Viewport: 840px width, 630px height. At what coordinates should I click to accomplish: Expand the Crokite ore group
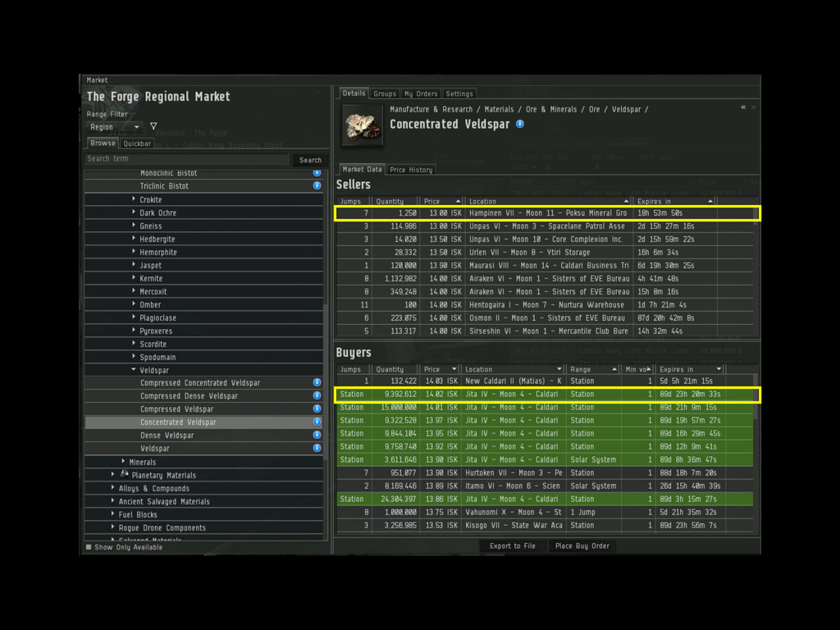[134, 199]
